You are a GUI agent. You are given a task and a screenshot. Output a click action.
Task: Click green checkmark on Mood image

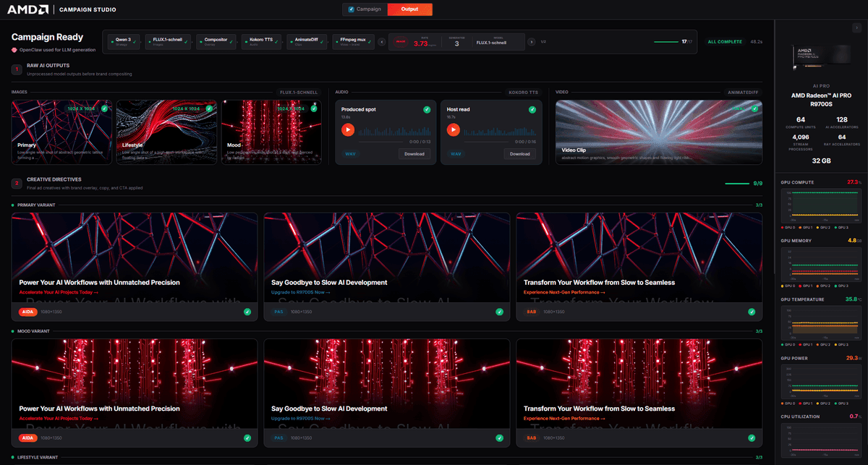pos(314,108)
